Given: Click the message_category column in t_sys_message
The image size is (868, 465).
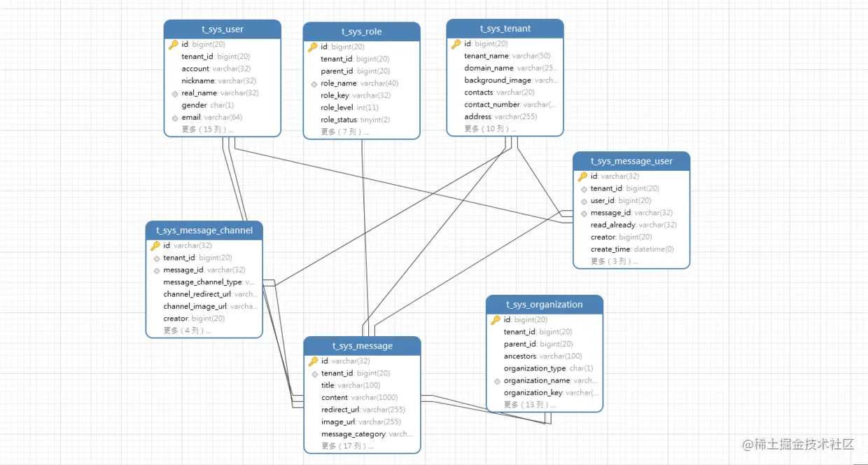Looking at the screenshot, I should [x=367, y=434].
